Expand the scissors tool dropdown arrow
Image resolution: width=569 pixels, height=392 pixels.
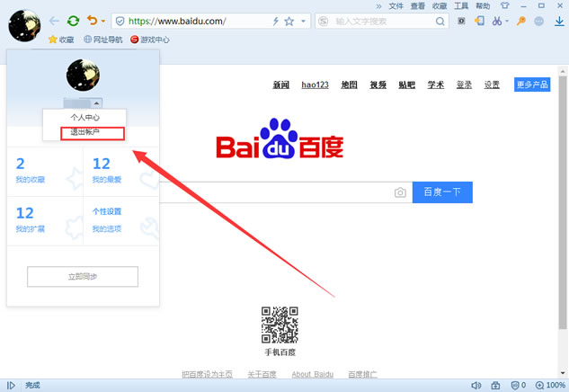tap(507, 21)
